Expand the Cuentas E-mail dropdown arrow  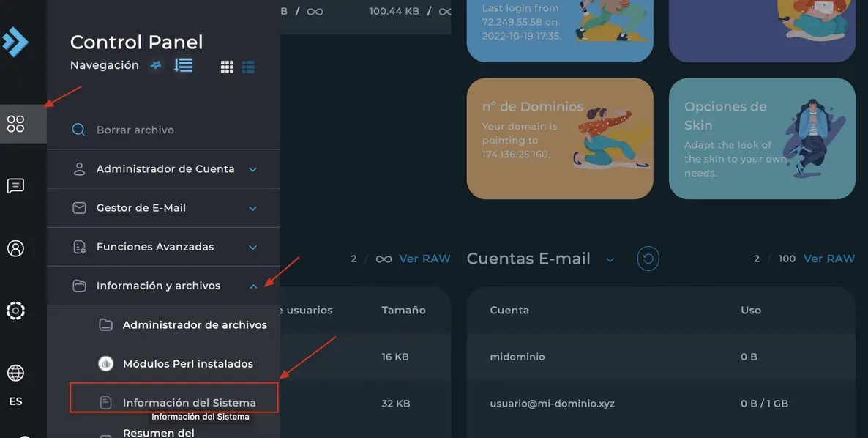610,260
